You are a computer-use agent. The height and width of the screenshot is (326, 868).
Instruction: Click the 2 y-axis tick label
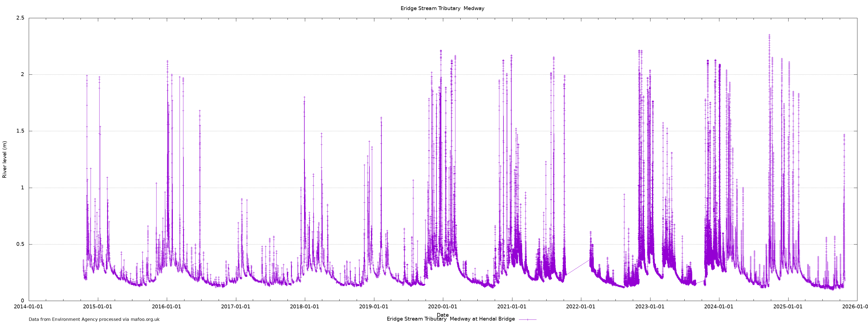tap(23, 74)
